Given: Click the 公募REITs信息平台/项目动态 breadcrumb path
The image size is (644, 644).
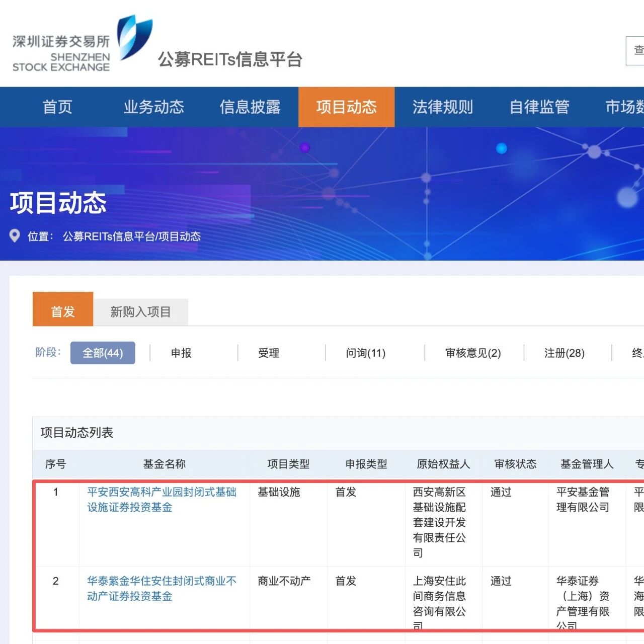Looking at the screenshot, I should coord(132,236).
